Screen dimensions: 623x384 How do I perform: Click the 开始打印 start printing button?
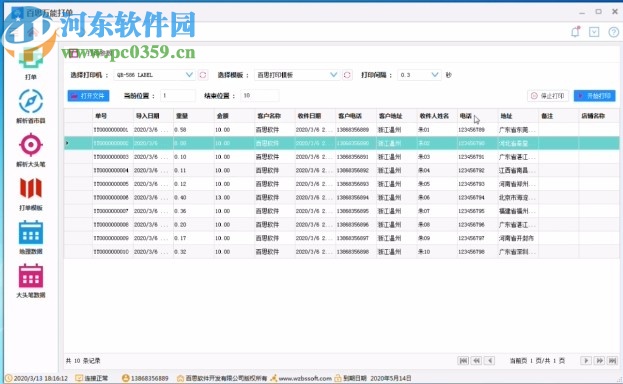[x=595, y=96]
